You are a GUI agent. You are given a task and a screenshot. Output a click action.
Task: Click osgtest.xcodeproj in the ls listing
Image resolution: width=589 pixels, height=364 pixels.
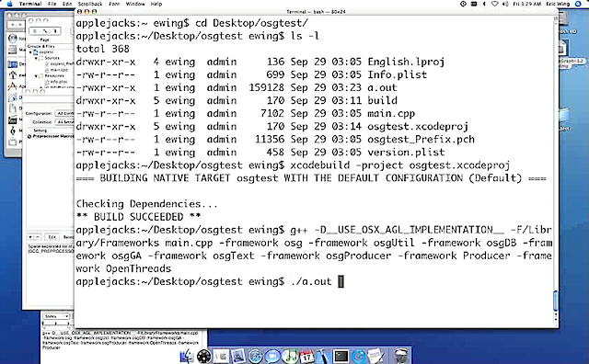pyautogui.click(x=418, y=127)
